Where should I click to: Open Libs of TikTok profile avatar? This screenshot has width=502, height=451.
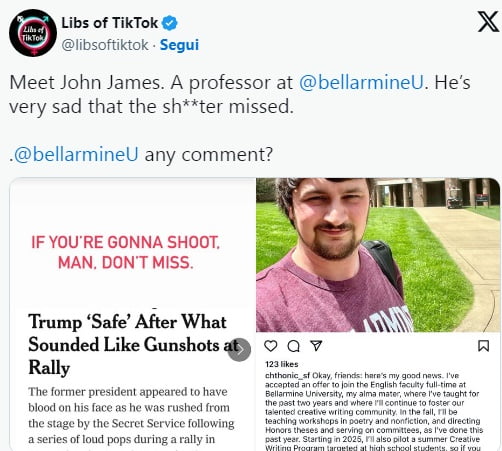[x=33, y=33]
